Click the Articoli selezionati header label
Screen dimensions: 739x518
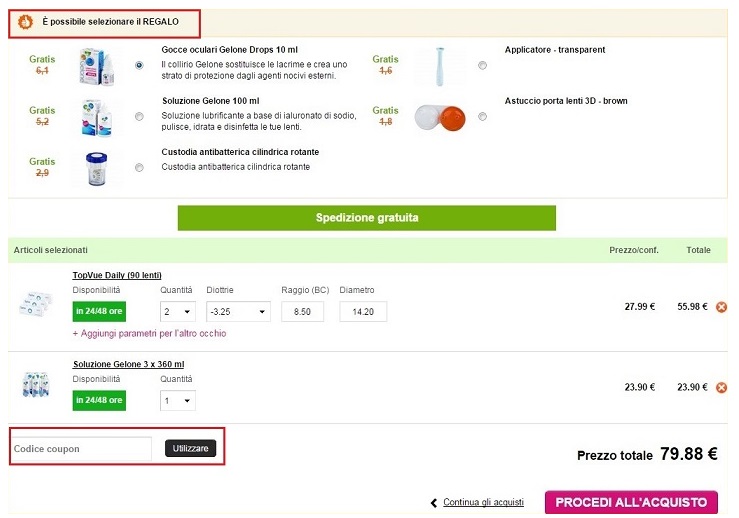(x=50, y=250)
